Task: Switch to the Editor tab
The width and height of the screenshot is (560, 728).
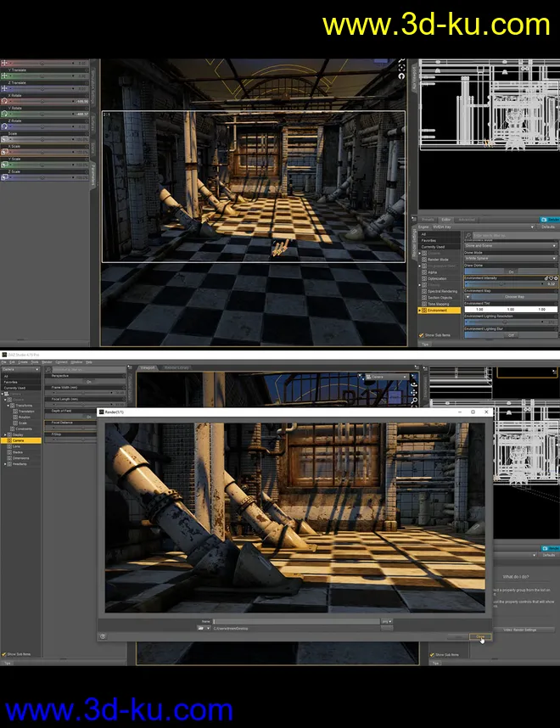Action: coord(446,219)
